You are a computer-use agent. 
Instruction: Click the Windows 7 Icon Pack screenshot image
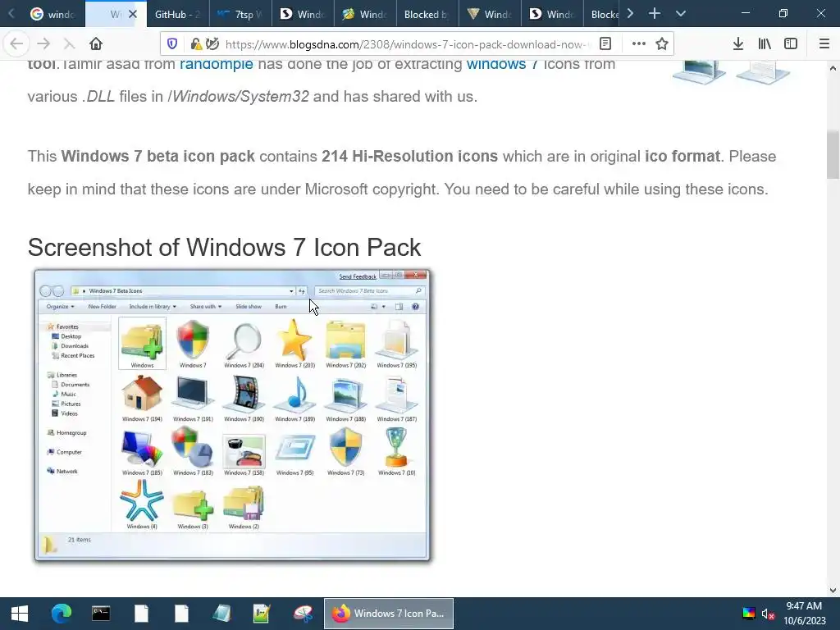click(232, 415)
